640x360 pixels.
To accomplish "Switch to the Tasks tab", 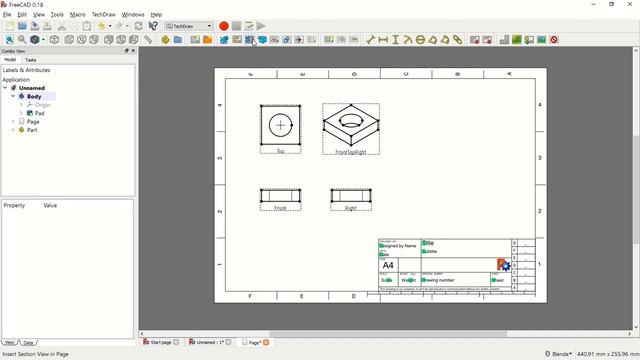I will pyautogui.click(x=31, y=60).
